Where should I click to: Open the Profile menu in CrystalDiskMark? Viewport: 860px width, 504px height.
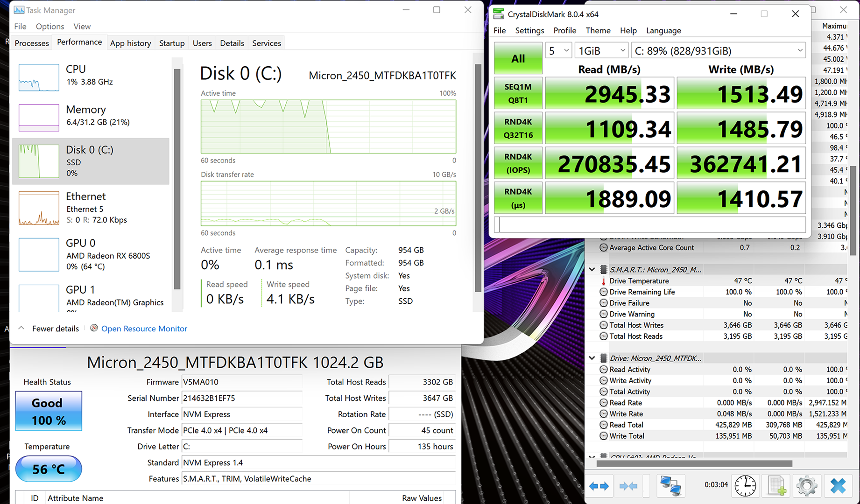[564, 30]
